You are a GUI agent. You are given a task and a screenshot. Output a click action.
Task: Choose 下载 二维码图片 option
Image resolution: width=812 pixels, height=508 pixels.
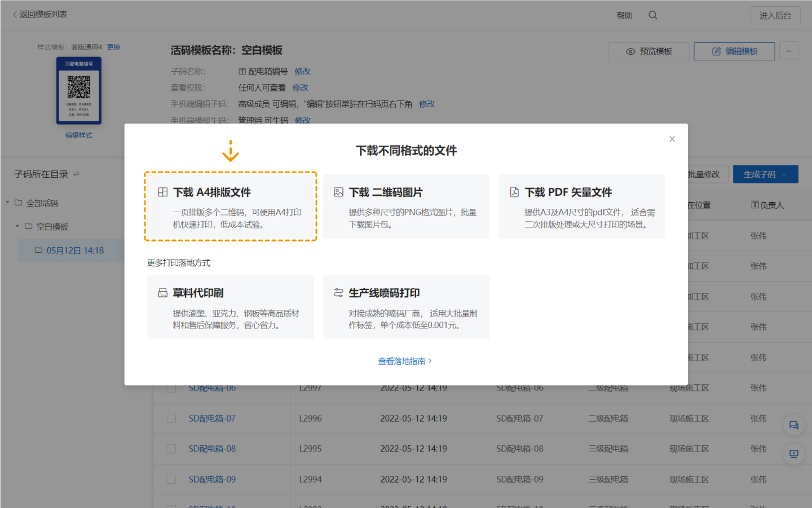(x=406, y=207)
